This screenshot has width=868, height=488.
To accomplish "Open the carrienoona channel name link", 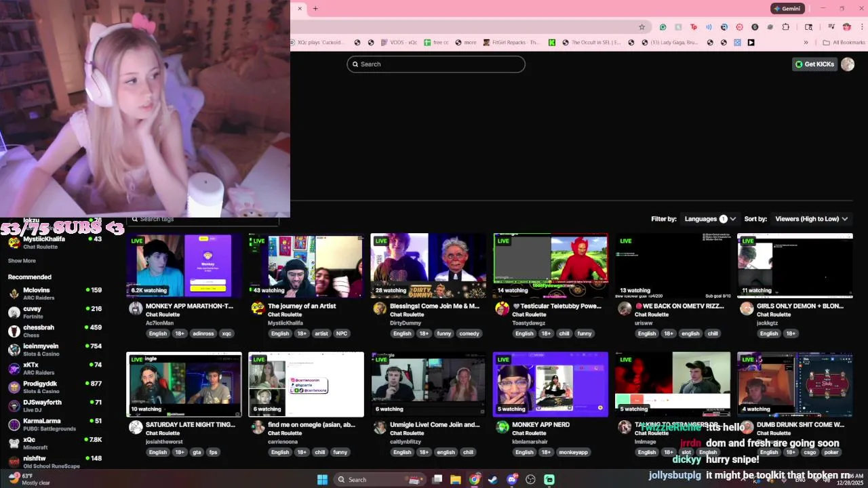I will (x=283, y=441).
